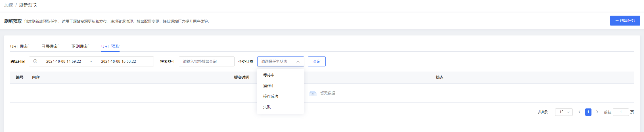Switch to the 目录刷新 tab
Viewport: 644px width, 132px height.
click(x=50, y=47)
